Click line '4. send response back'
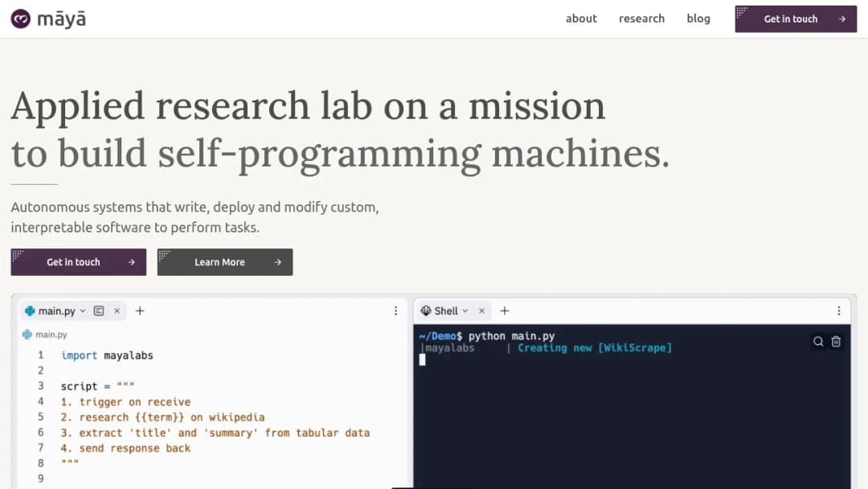 coord(125,448)
